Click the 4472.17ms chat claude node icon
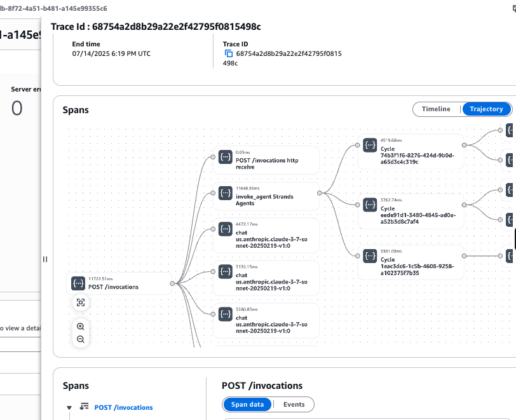 (224, 229)
